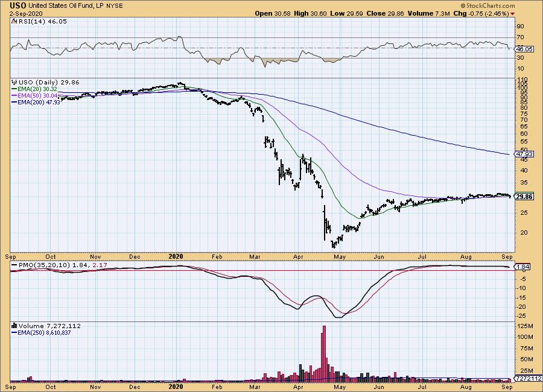The image size is (543, 392).
Task: Click the 47.93 EMA value tag on price axis
Action: point(524,154)
